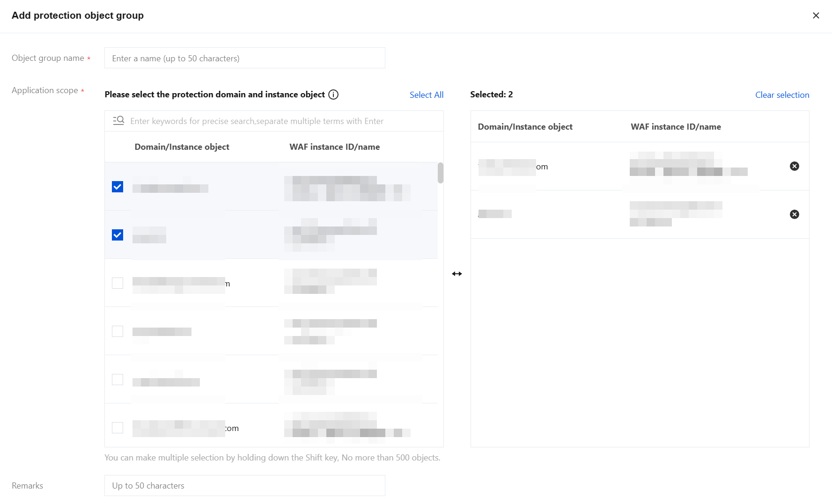The width and height of the screenshot is (832, 504).
Task: Select the fifth domain row checkbox
Action: click(x=118, y=380)
